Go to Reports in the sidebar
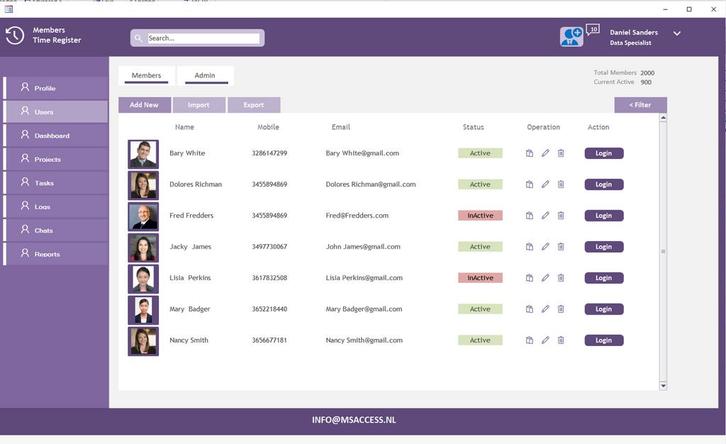This screenshot has width=726, height=444. coord(55,254)
